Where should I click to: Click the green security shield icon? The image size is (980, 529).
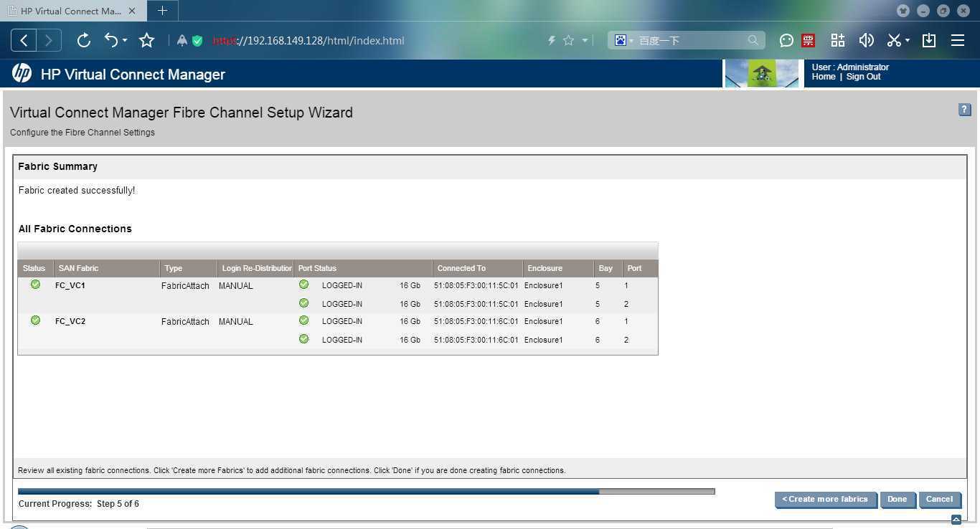point(197,41)
